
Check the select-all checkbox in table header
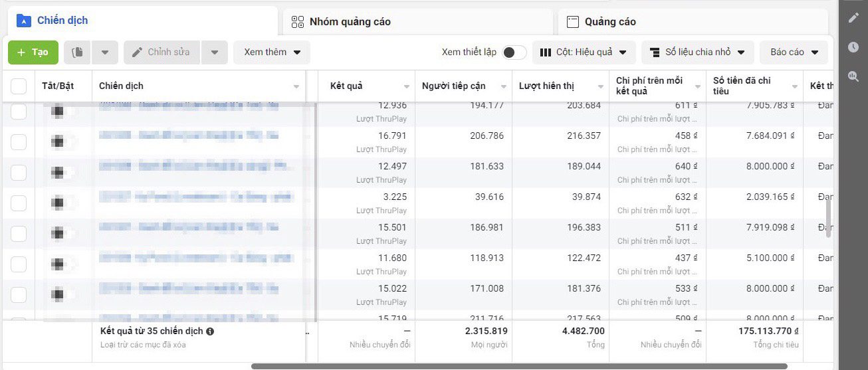[19, 86]
